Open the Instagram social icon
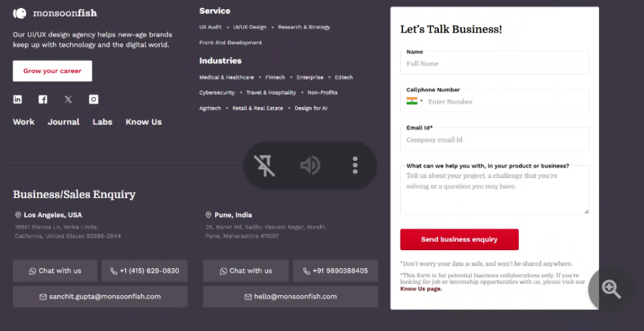The width and height of the screenshot is (644, 331). 94,99
